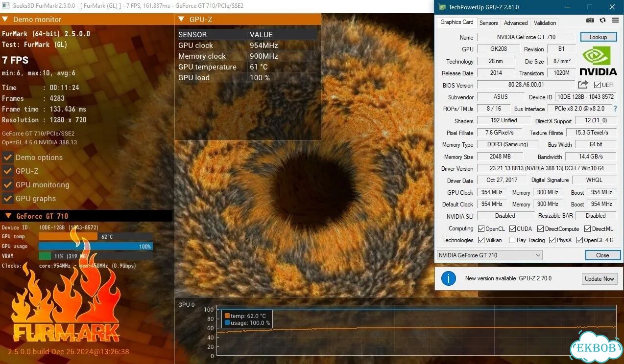This screenshot has width=624, height=364.
Task: Click the Device ID field
Action: 585,97
